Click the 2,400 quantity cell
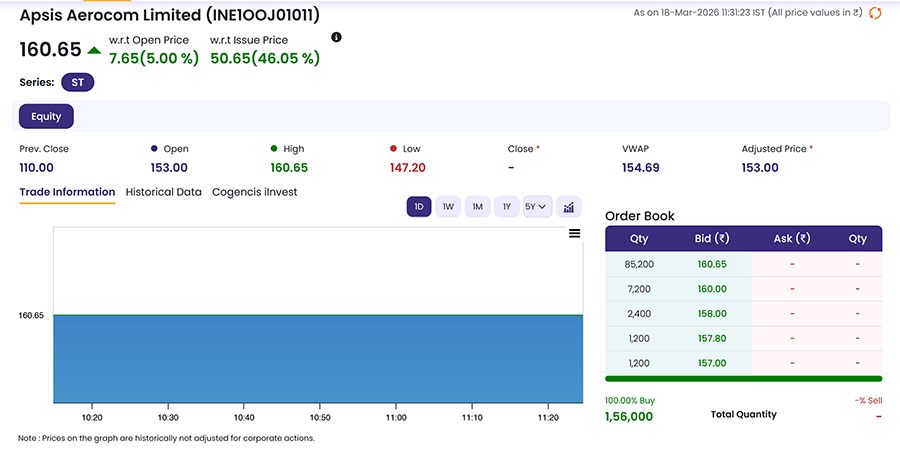Screen dimensions: 900x449 [639, 314]
